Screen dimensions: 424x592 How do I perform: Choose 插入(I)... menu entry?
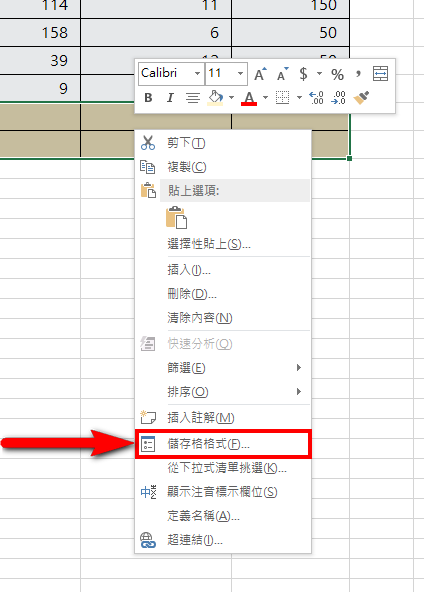pos(223,270)
